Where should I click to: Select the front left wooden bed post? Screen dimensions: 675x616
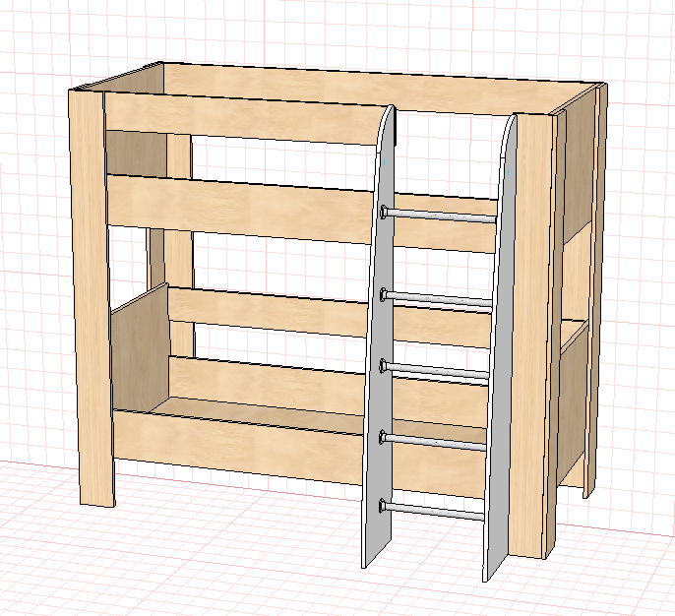[92, 297]
